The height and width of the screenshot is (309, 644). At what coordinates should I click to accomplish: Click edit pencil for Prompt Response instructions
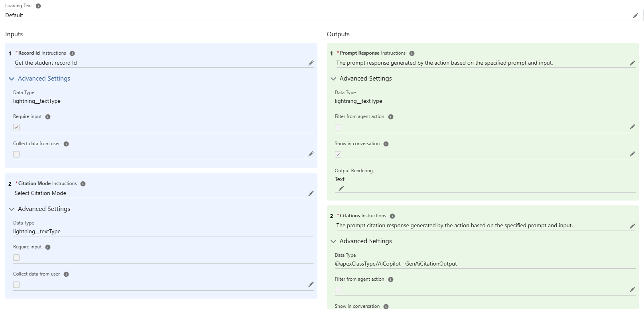[x=632, y=63]
